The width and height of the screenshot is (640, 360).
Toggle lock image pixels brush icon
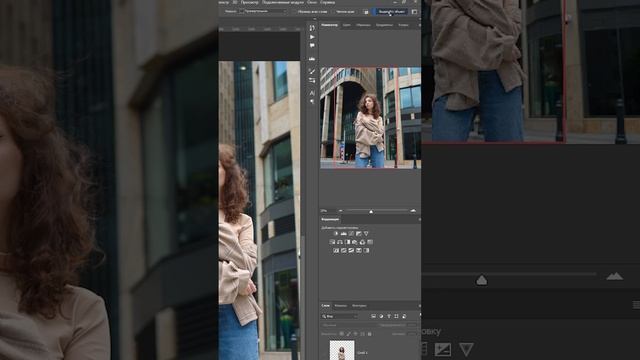tap(349, 334)
